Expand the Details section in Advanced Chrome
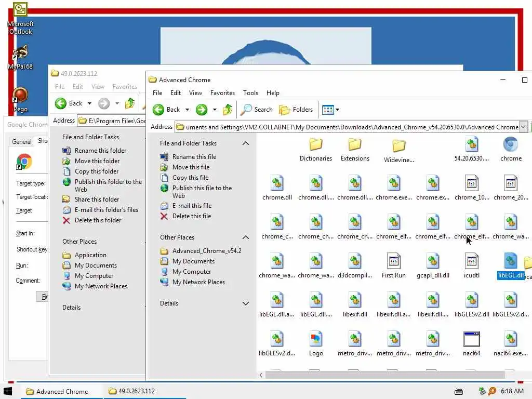Image resolution: width=532 pixels, height=399 pixels. point(246,303)
